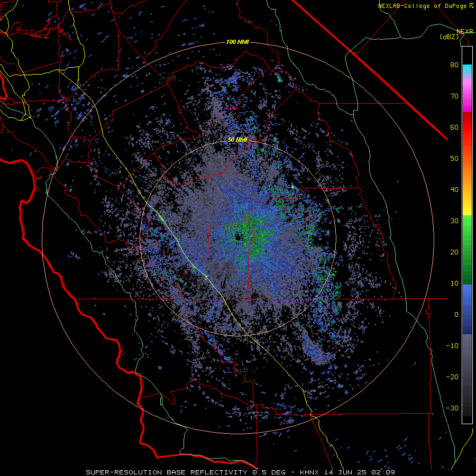This screenshot has height=476, width=476.
Task: Click the -20 value on dBZ scale
Action: click(x=452, y=377)
